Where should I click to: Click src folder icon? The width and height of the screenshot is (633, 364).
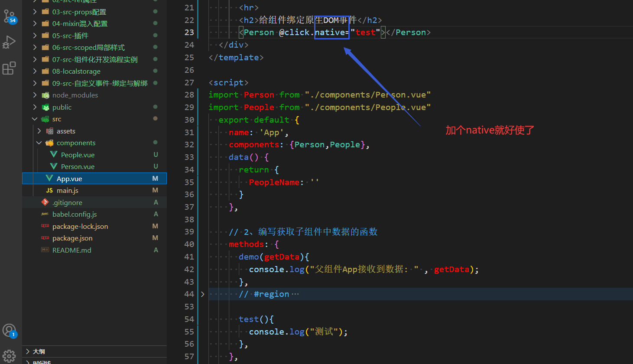tap(45, 119)
